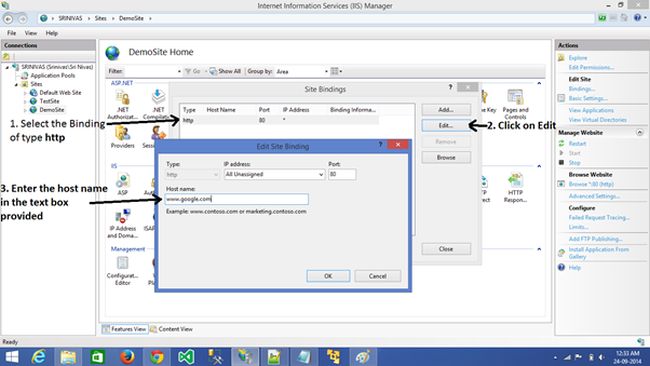Click the back navigation arrow
Viewport: 650px width, 366px height.
pyautogui.click(x=8, y=19)
